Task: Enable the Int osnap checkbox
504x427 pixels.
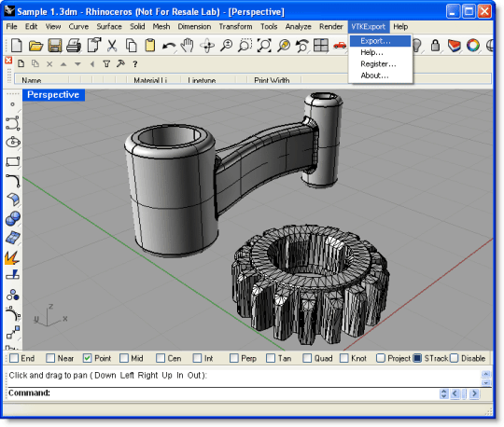Action: pyautogui.click(x=197, y=358)
